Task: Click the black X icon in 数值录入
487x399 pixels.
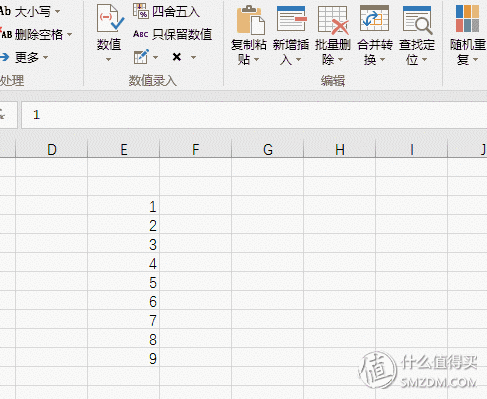Action: point(177,57)
